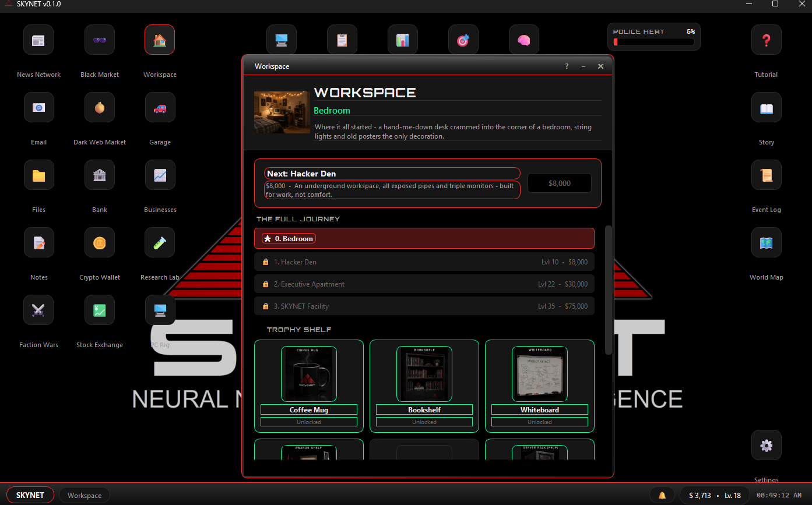Screen dimensions: 812x505
Task: Open the Files folder icon
Action: (38, 175)
